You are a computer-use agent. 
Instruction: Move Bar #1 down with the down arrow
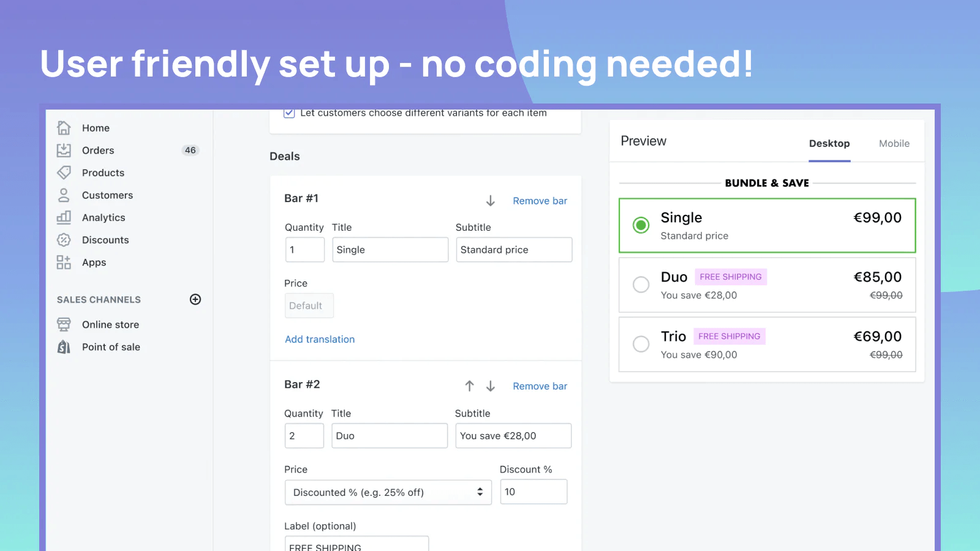[490, 200]
